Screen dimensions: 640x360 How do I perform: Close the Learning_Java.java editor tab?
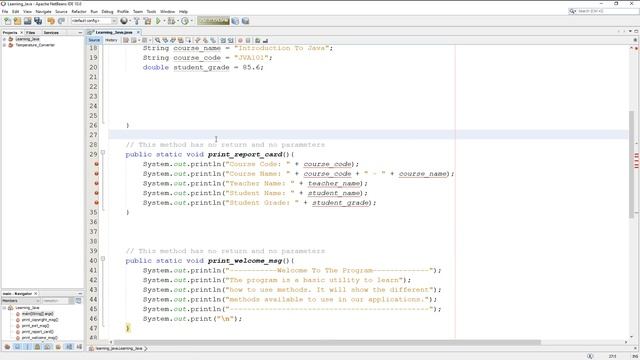click(x=138, y=32)
